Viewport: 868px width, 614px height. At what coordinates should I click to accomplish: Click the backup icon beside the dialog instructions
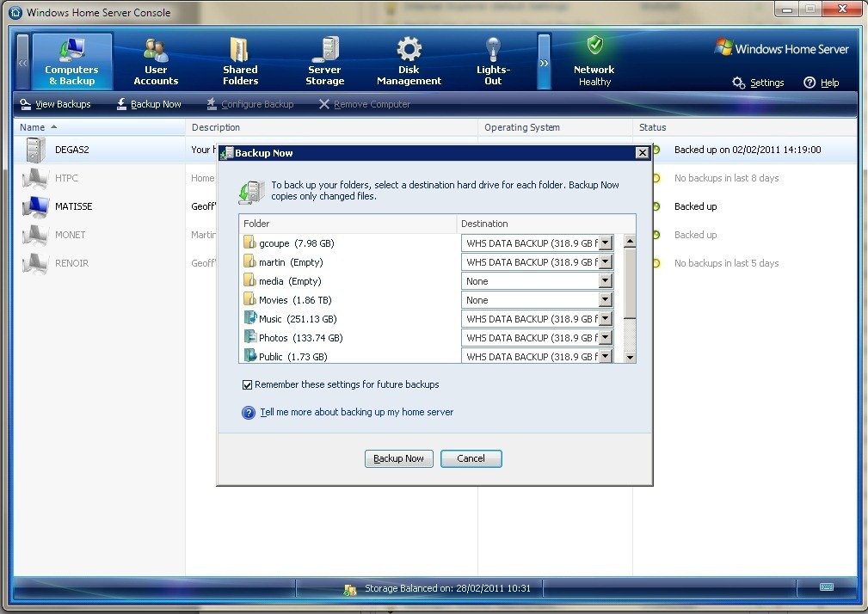(251, 192)
